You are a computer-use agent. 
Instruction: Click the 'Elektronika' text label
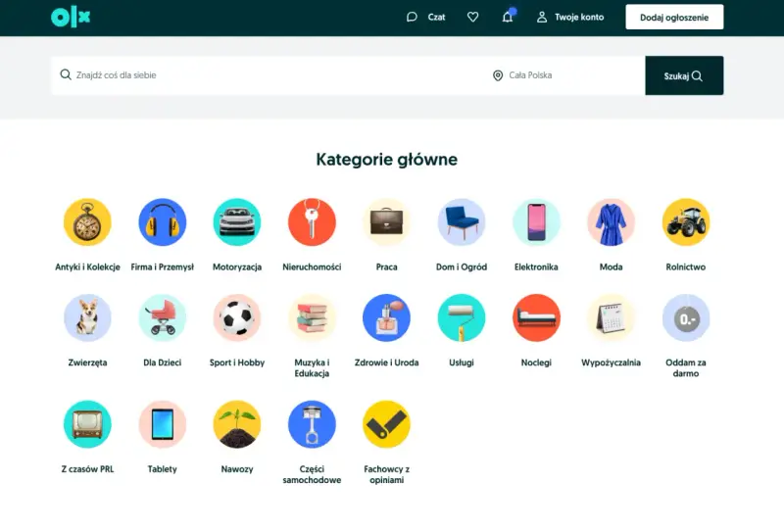coord(536,267)
